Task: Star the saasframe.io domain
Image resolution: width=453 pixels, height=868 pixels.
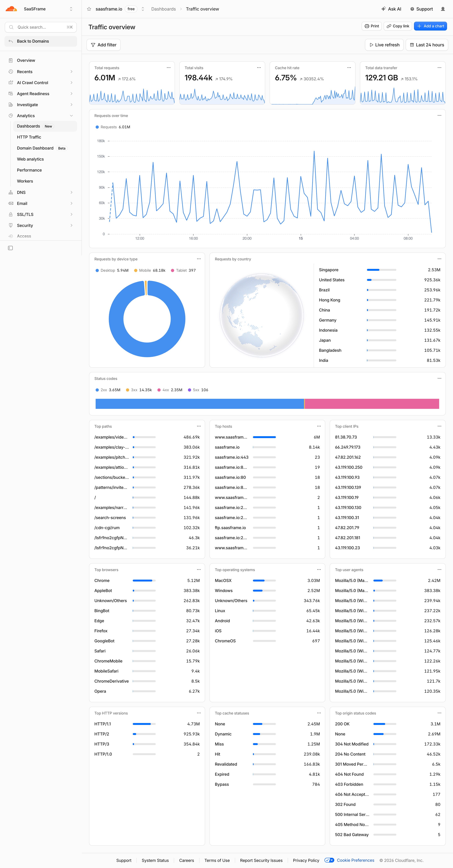Action: 89,9
